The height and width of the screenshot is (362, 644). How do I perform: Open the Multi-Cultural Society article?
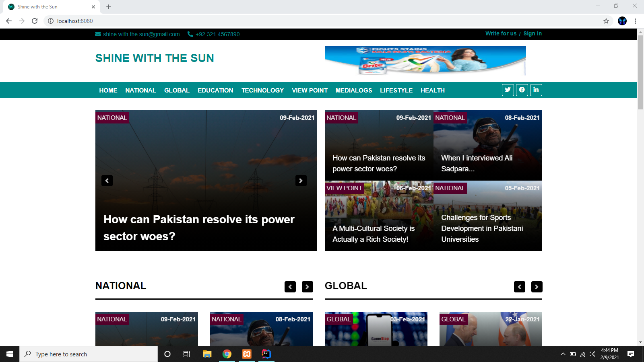(379, 216)
